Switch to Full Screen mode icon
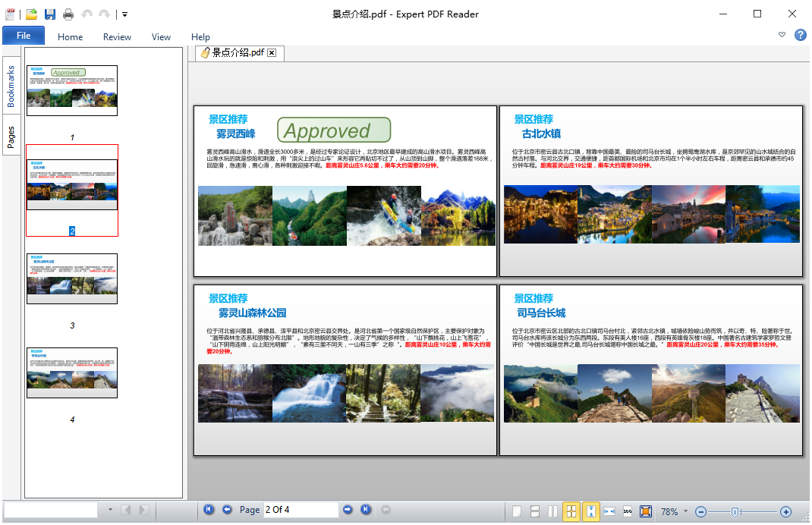The image size is (812, 525). [x=647, y=511]
